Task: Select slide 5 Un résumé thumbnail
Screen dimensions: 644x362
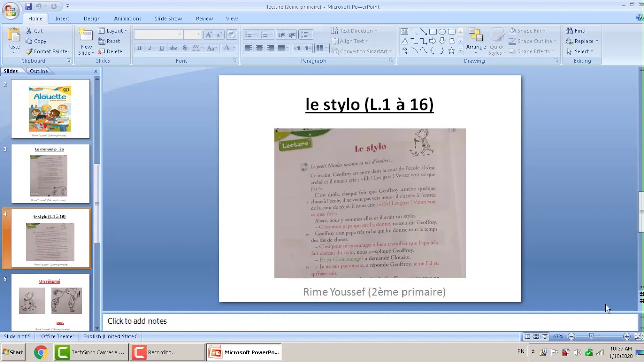Action: [x=50, y=302]
